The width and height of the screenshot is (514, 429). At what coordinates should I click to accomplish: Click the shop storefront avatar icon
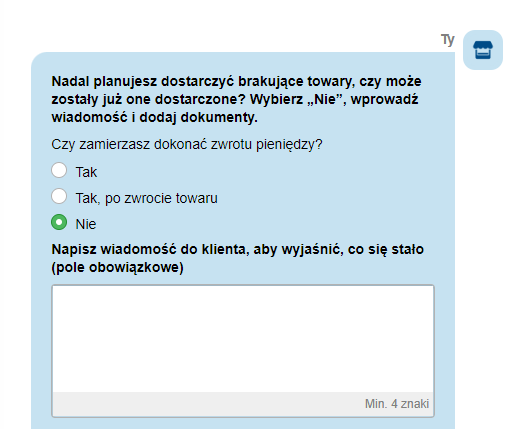tap(483, 50)
